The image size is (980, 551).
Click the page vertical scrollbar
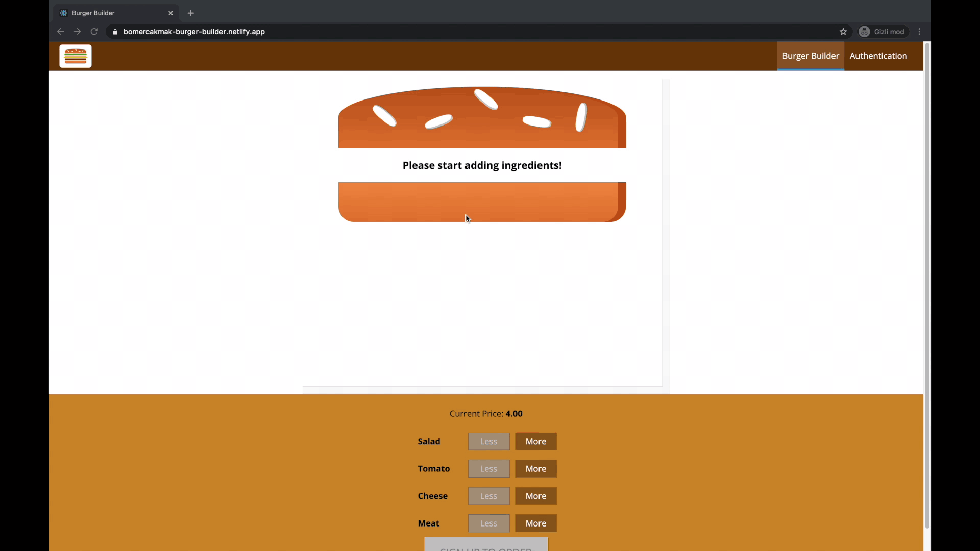[x=927, y=286]
